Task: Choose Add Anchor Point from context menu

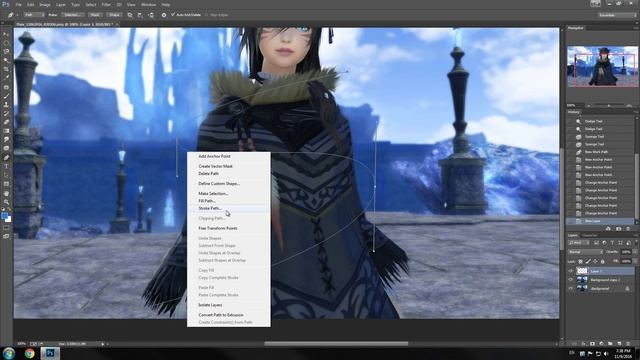Action: pos(214,156)
